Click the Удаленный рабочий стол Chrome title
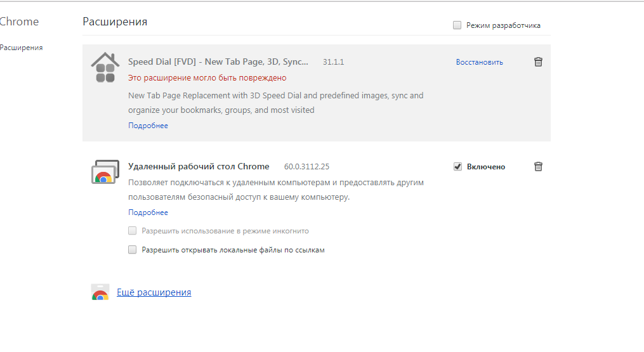The height and width of the screenshot is (352, 644). pyautogui.click(x=199, y=167)
